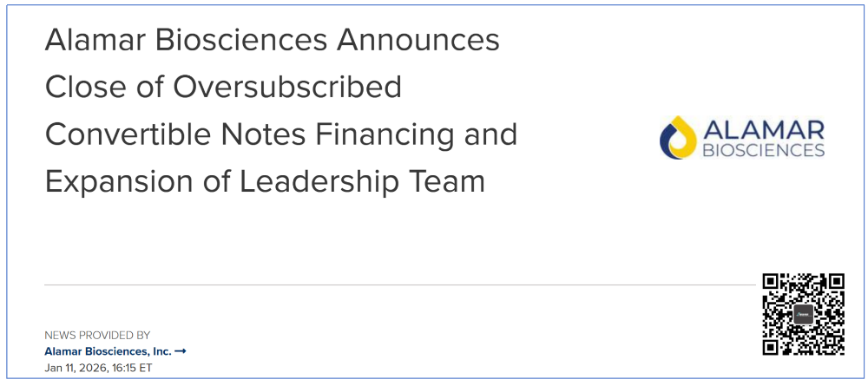Click the arrow icon after Alamar Biosciences, Inc.

point(181,351)
